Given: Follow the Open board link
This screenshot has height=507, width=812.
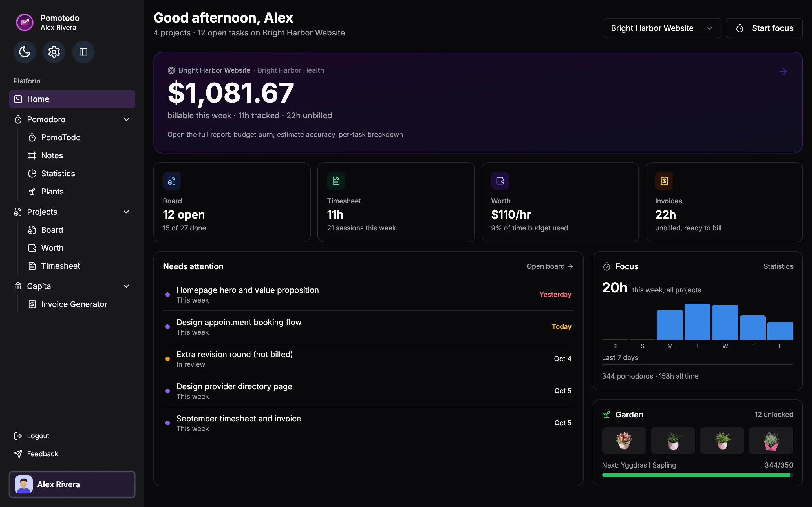Looking at the screenshot, I should pyautogui.click(x=550, y=266).
